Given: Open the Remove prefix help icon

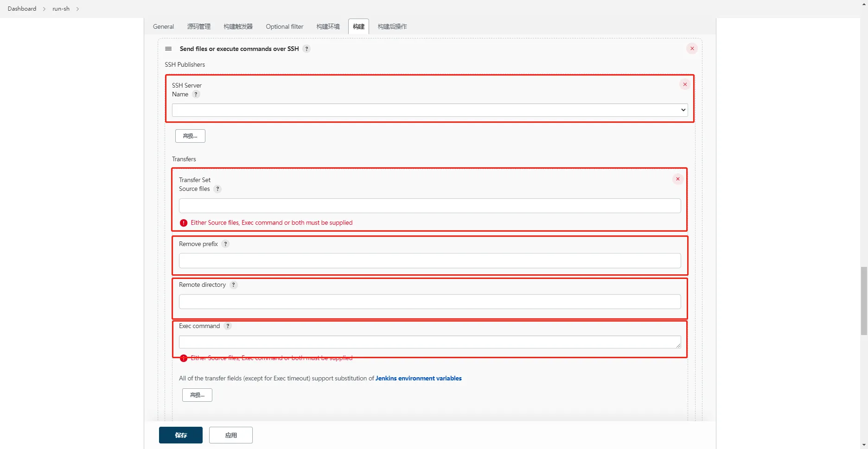Looking at the screenshot, I should click(225, 244).
